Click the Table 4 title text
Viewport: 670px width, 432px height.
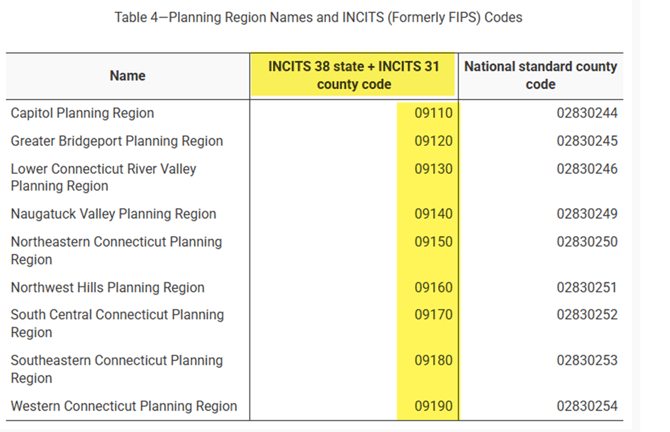pyautogui.click(x=318, y=18)
